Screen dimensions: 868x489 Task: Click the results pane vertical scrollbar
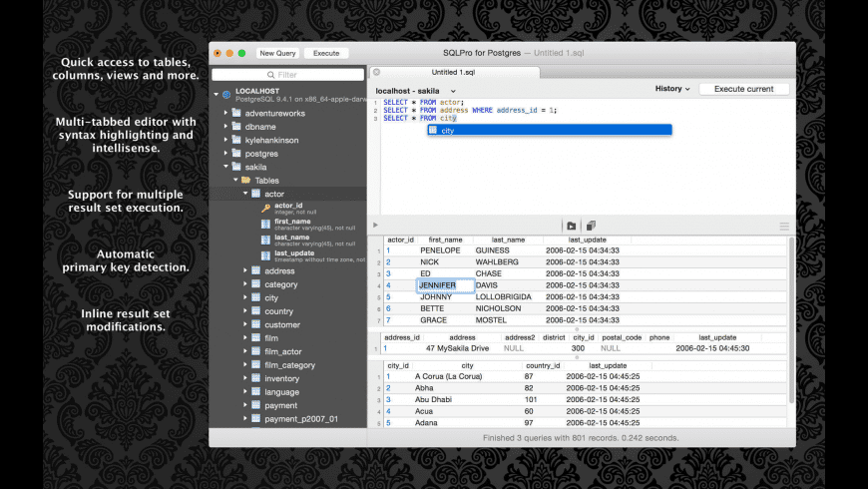pos(791,320)
